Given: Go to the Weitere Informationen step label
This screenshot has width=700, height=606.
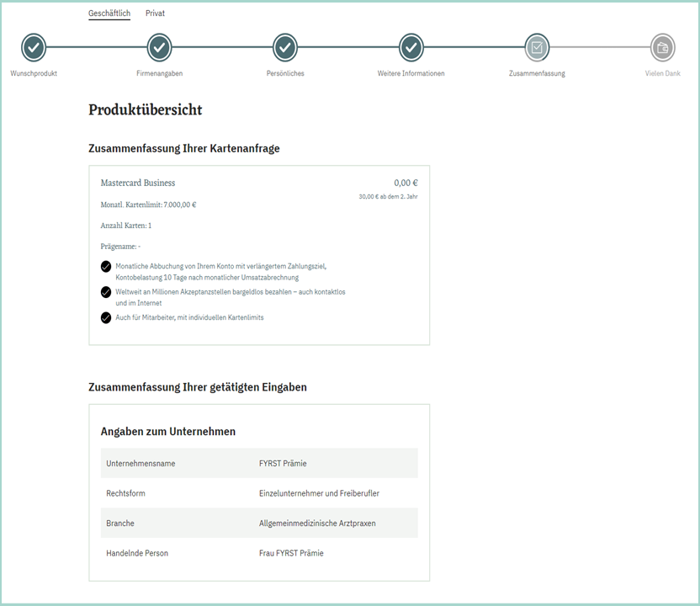Looking at the screenshot, I should click(411, 74).
